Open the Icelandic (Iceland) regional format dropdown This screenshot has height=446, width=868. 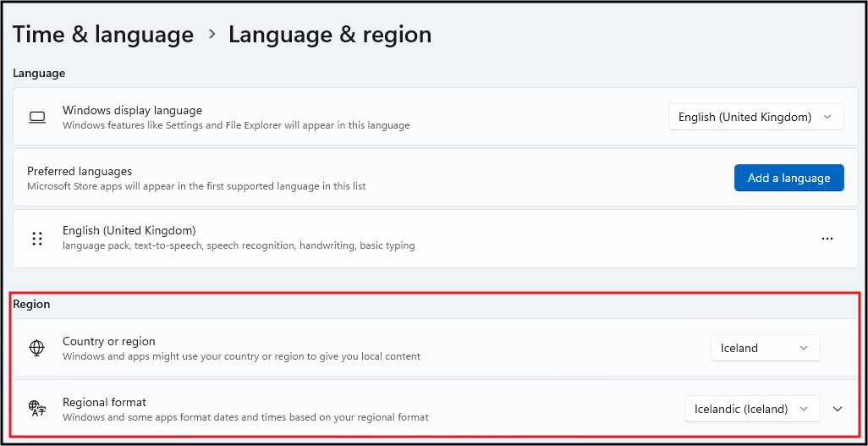click(751, 409)
